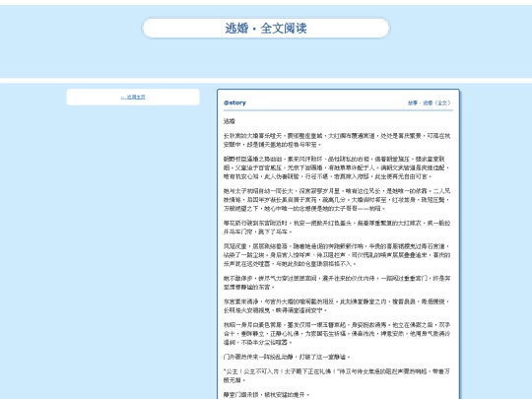Click the paragraph starting '她与太子'
This screenshot has height=399, width=532.
point(337,199)
